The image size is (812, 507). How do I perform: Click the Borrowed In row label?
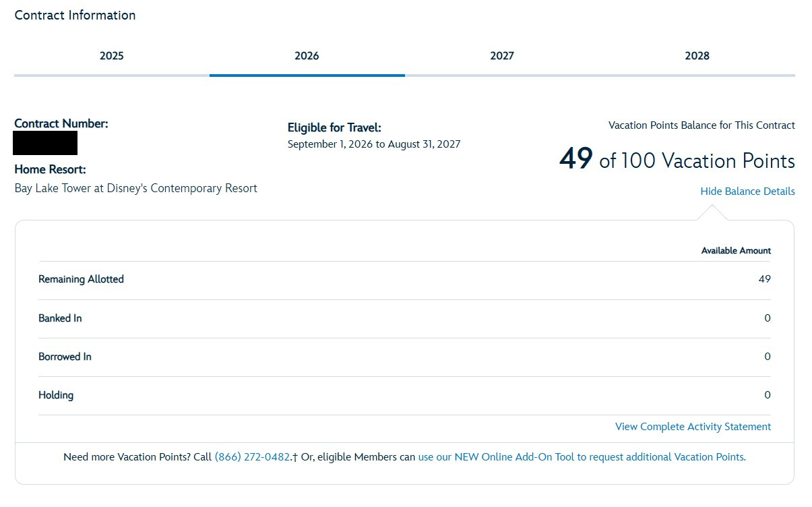click(65, 357)
